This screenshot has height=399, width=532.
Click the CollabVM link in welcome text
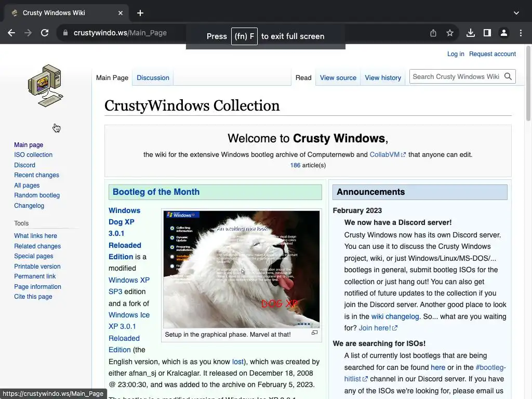pos(384,155)
